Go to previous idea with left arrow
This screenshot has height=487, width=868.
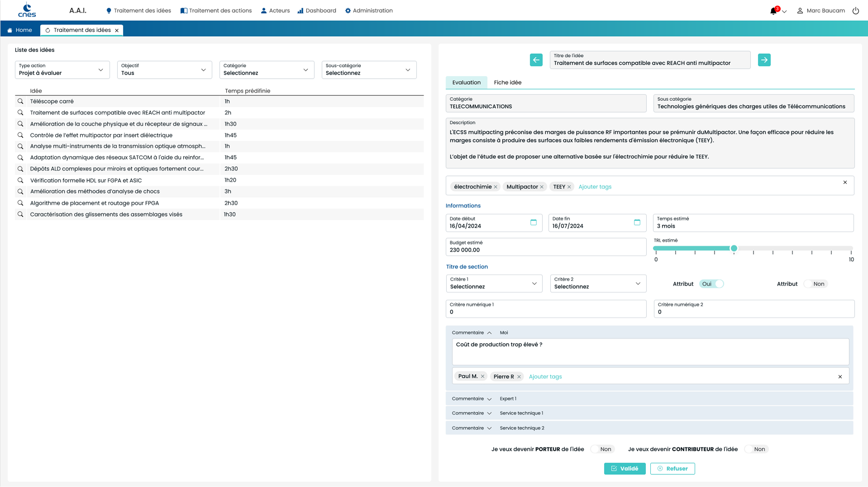point(536,60)
